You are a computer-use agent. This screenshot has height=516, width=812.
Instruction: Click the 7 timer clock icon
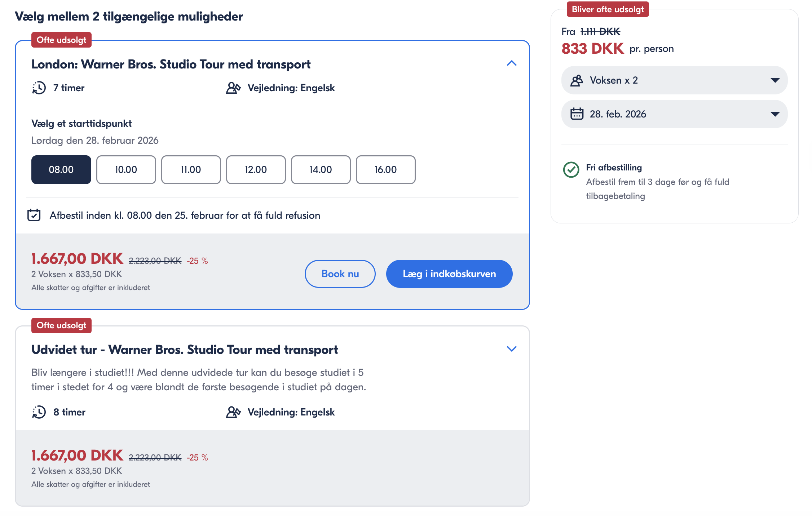point(39,88)
